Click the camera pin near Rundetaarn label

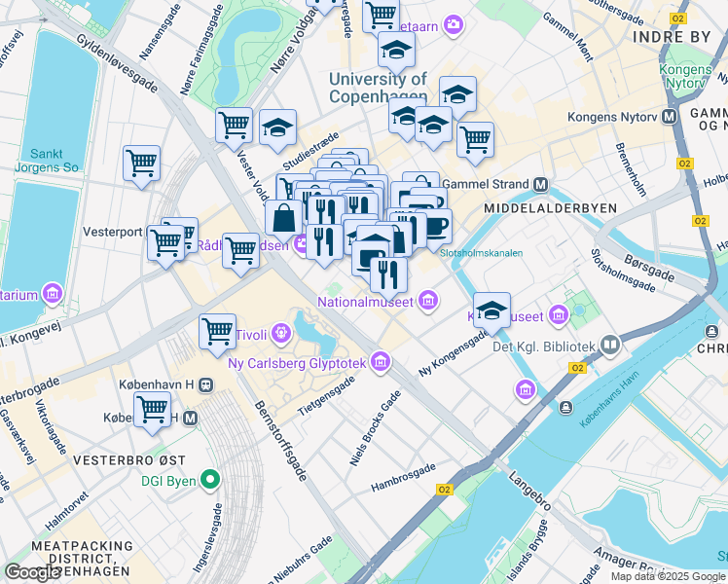pyautogui.click(x=454, y=23)
